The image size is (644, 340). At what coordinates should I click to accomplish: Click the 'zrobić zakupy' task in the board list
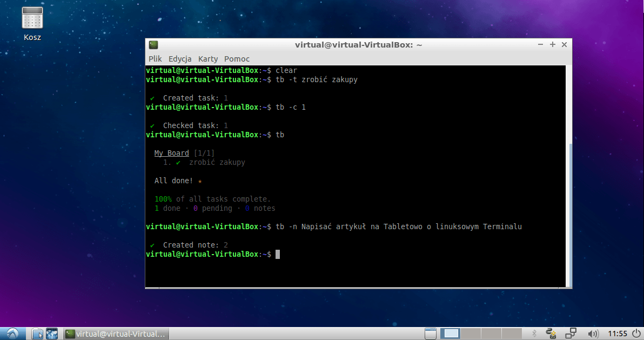coord(217,162)
